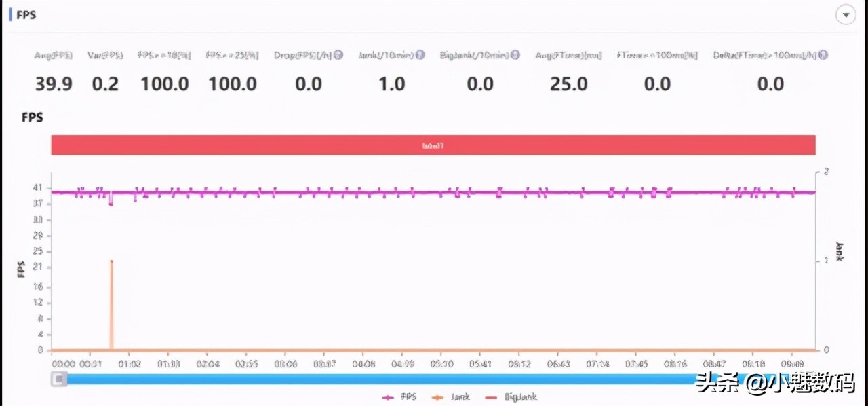Image resolution: width=868 pixels, height=406 pixels.
Task: Toggle the FPS series in legend
Action: [x=399, y=396]
